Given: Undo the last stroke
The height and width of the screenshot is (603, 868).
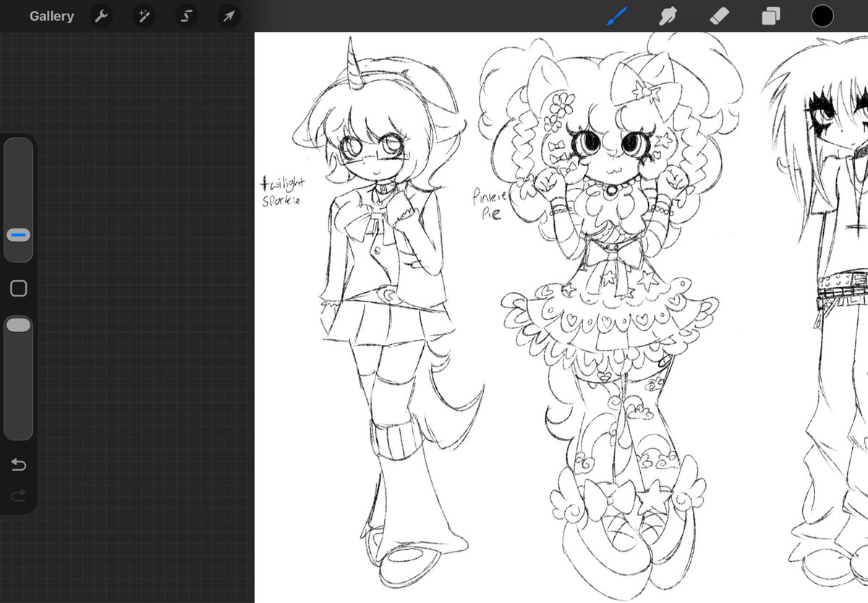Looking at the screenshot, I should point(19,465).
